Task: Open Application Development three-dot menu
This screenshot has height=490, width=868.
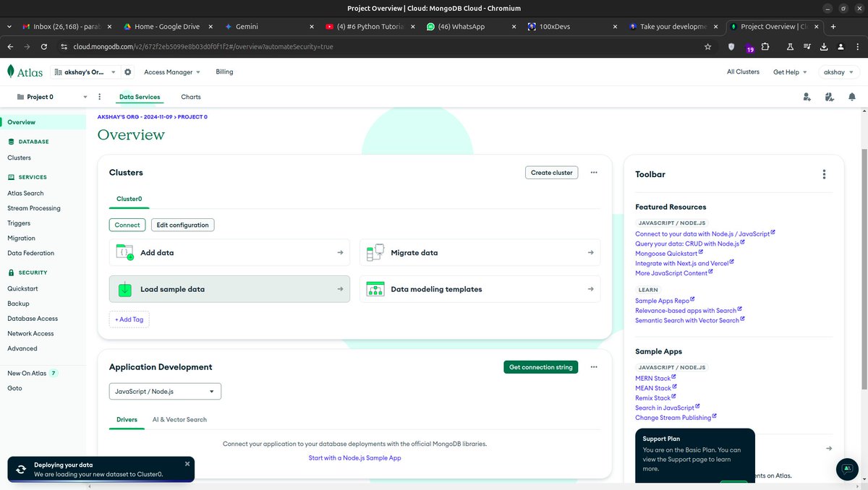Action: tap(594, 367)
